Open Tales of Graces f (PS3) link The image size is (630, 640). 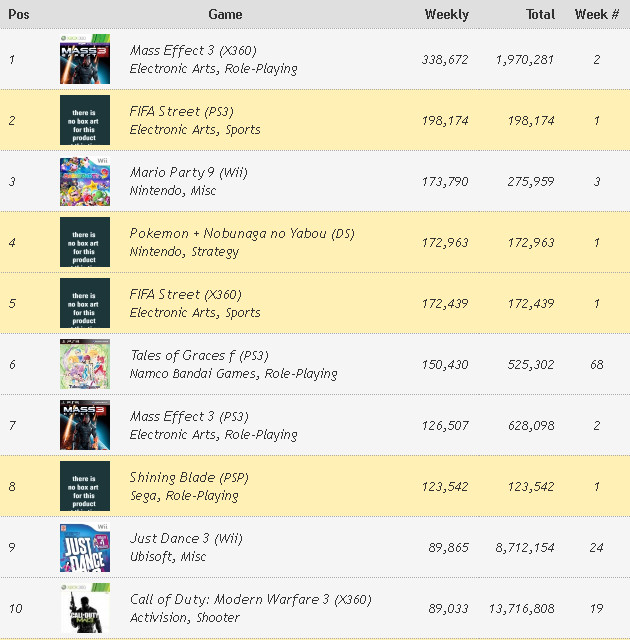click(x=199, y=355)
